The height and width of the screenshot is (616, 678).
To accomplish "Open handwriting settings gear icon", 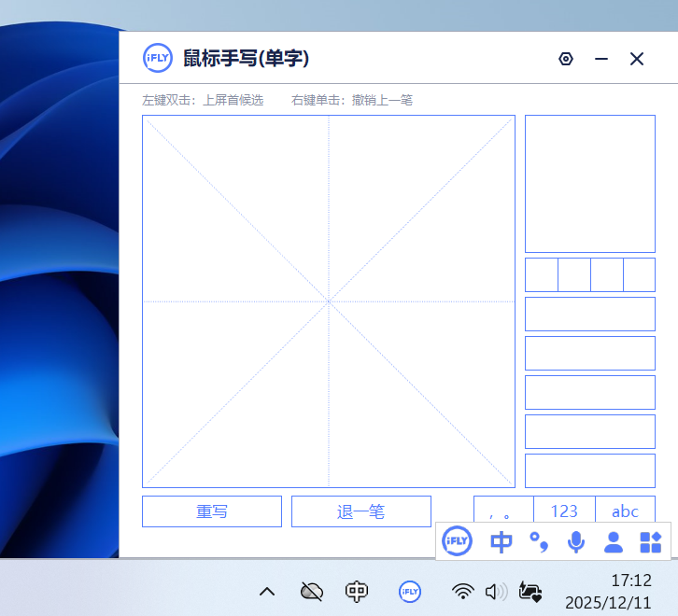I will coord(565,59).
